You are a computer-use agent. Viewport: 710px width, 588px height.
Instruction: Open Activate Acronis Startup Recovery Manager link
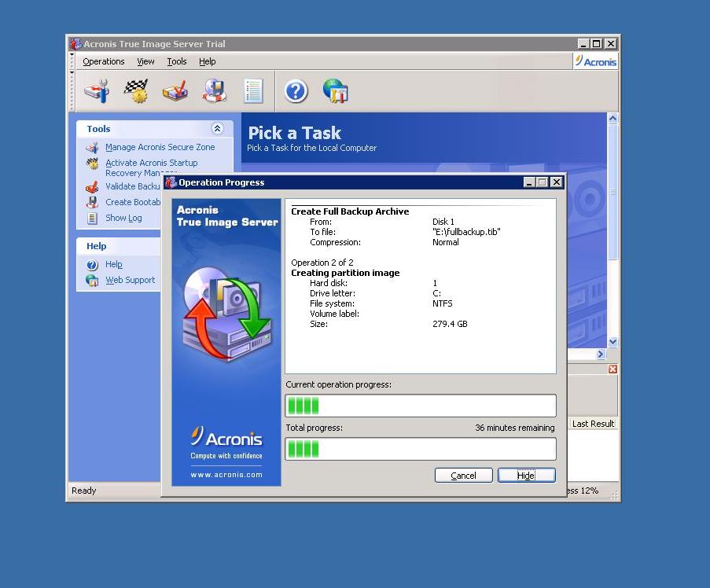(x=151, y=167)
